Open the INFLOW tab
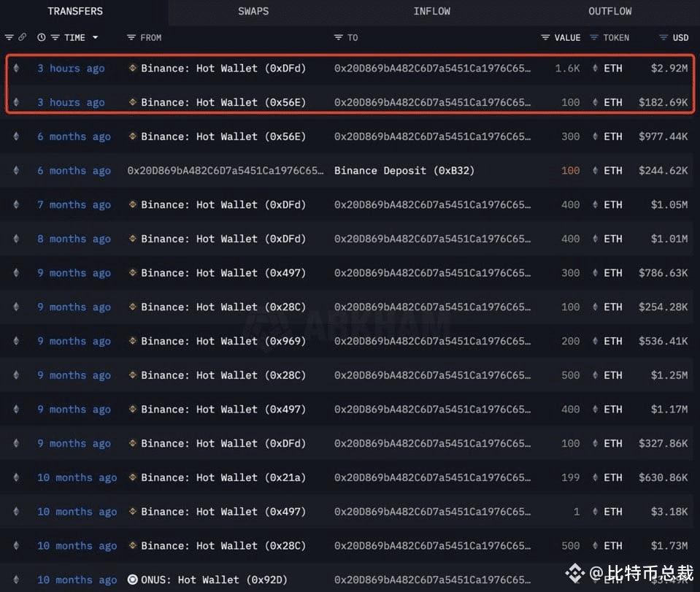 click(x=431, y=11)
